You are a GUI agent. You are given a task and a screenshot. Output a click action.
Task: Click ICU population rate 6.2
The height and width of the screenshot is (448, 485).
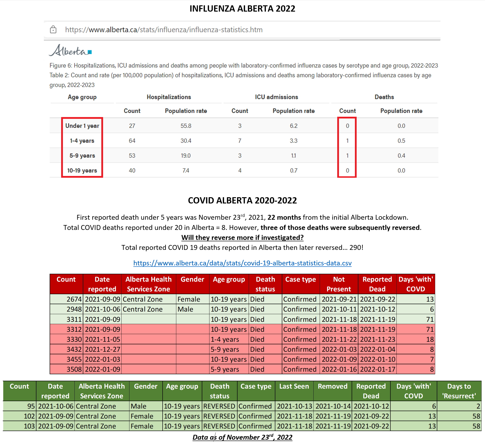293,126
